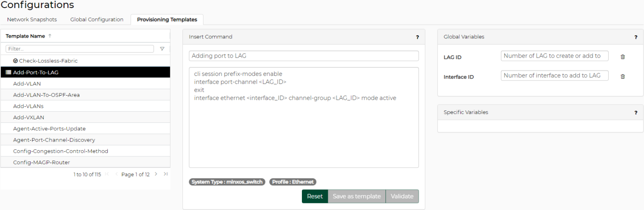Open help for the Insert Command panel
Screen dimensions: 644x210
click(417, 37)
